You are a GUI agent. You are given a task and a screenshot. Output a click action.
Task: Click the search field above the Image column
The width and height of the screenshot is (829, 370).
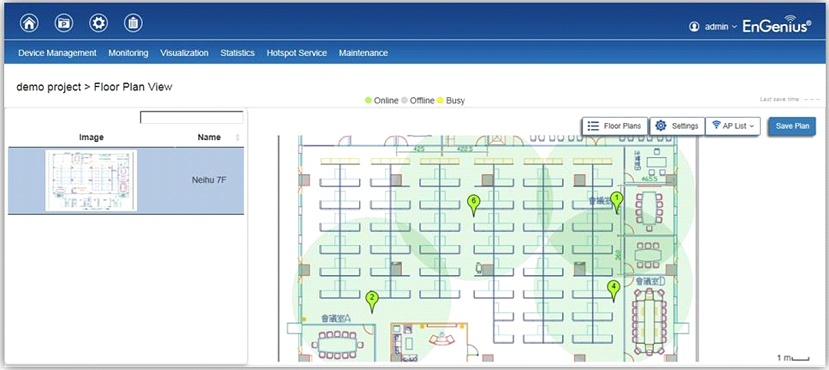(191, 117)
